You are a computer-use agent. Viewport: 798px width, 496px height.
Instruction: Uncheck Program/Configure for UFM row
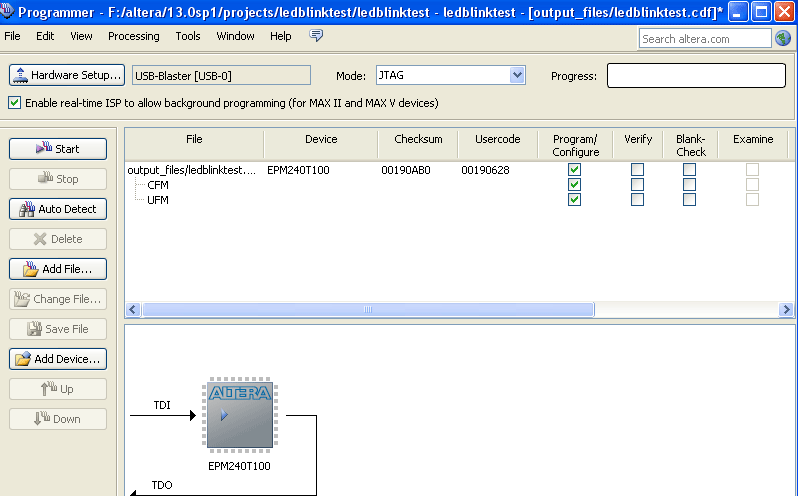[574, 199]
